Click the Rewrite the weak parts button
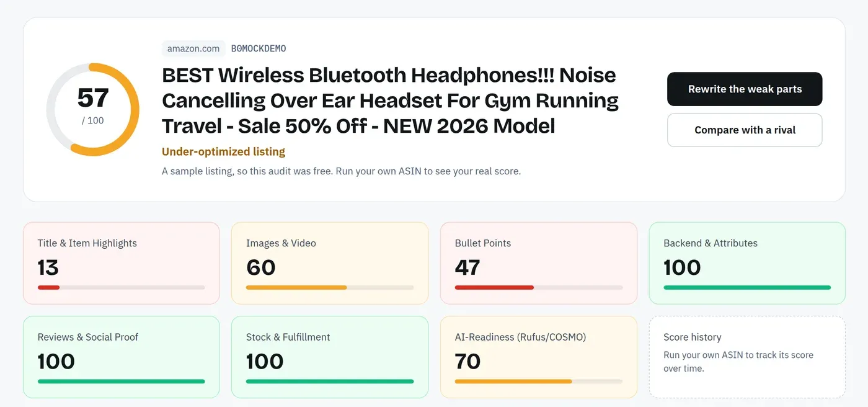868x407 pixels. (745, 89)
